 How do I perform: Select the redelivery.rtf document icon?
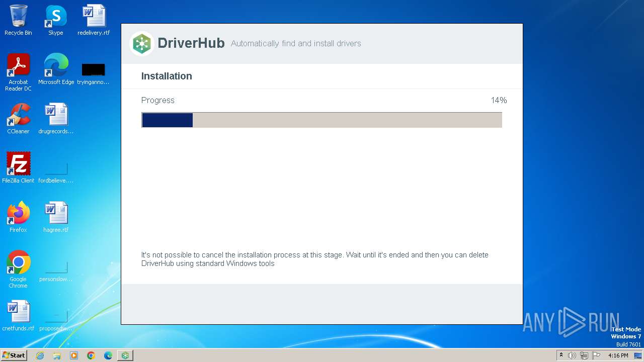(x=94, y=20)
